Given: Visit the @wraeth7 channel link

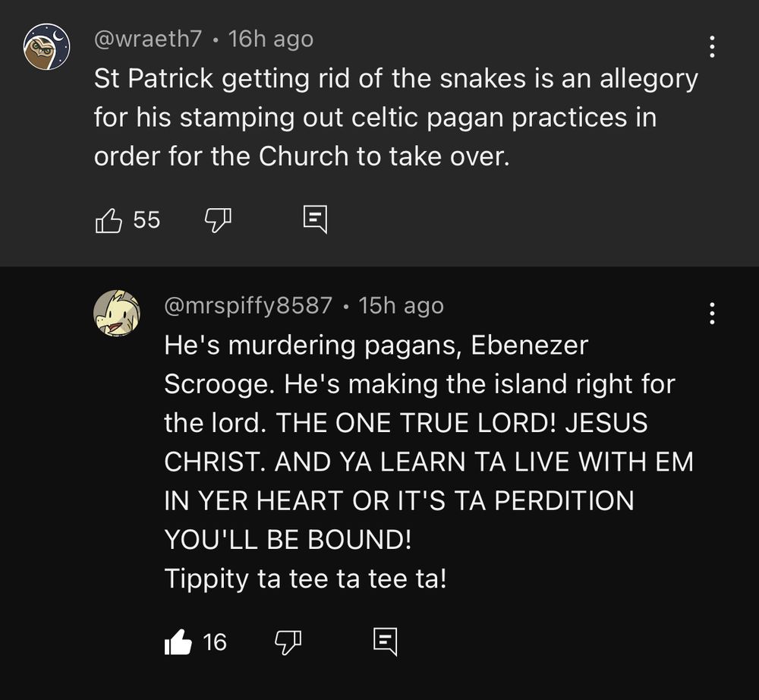Looking at the screenshot, I should [148, 39].
